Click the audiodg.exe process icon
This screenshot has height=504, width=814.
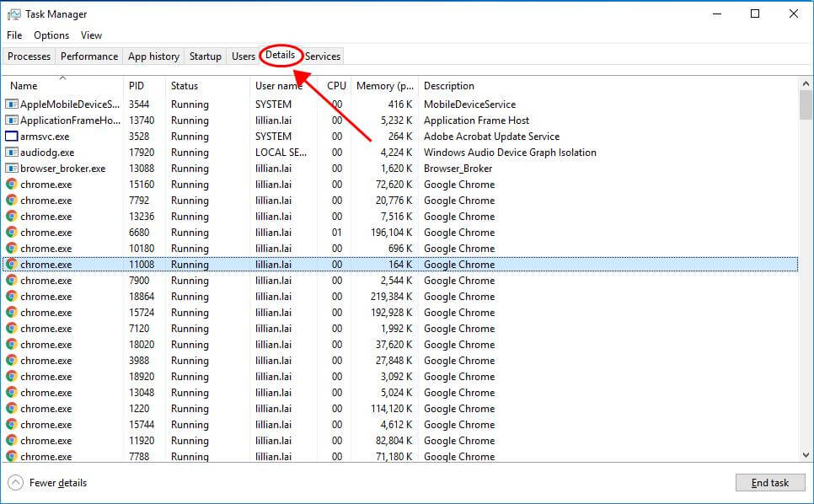[12, 153]
